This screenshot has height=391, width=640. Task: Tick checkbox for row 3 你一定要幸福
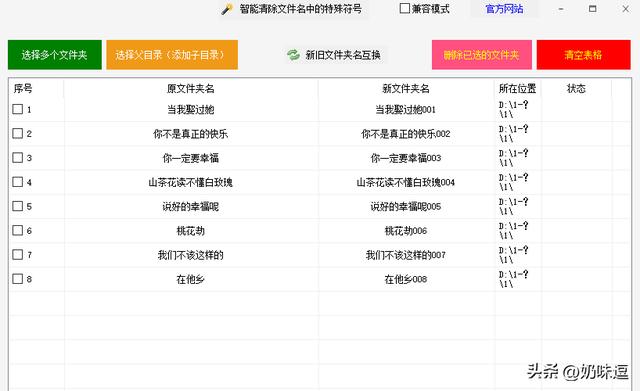pyautogui.click(x=18, y=158)
